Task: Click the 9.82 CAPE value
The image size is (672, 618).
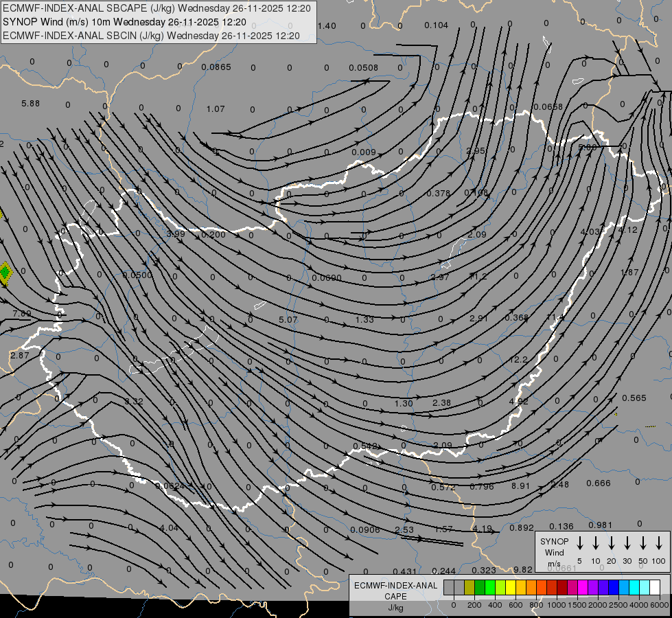Action: [x=523, y=569]
